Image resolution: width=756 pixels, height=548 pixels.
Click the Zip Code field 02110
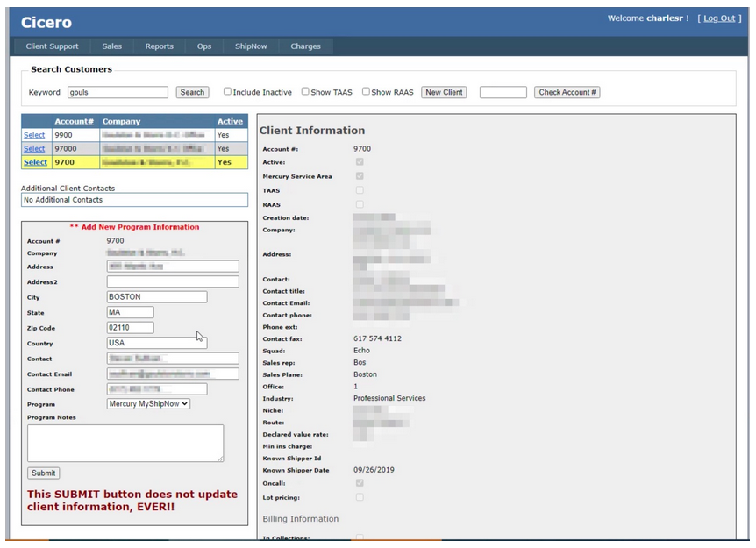130,328
